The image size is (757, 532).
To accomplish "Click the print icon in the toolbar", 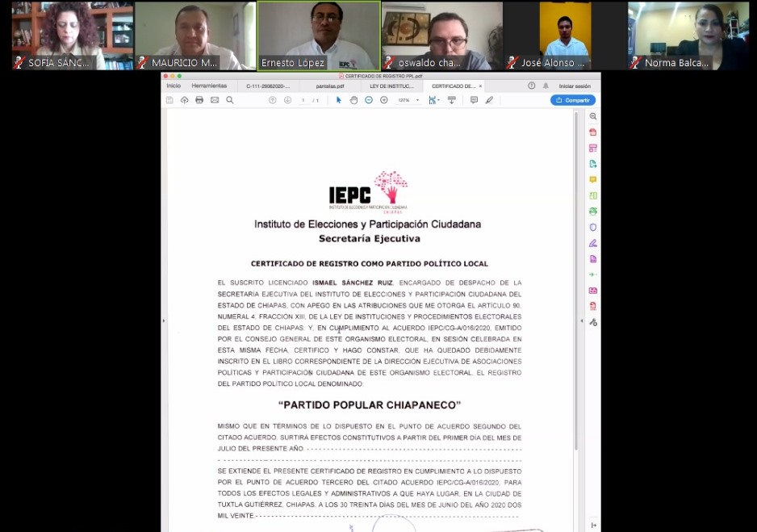I will pyautogui.click(x=199, y=100).
